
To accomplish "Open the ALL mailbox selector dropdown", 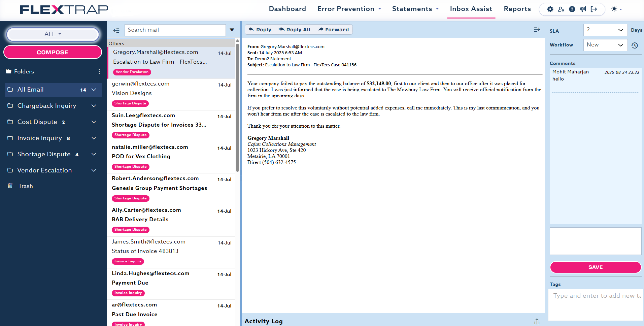I will click(53, 34).
